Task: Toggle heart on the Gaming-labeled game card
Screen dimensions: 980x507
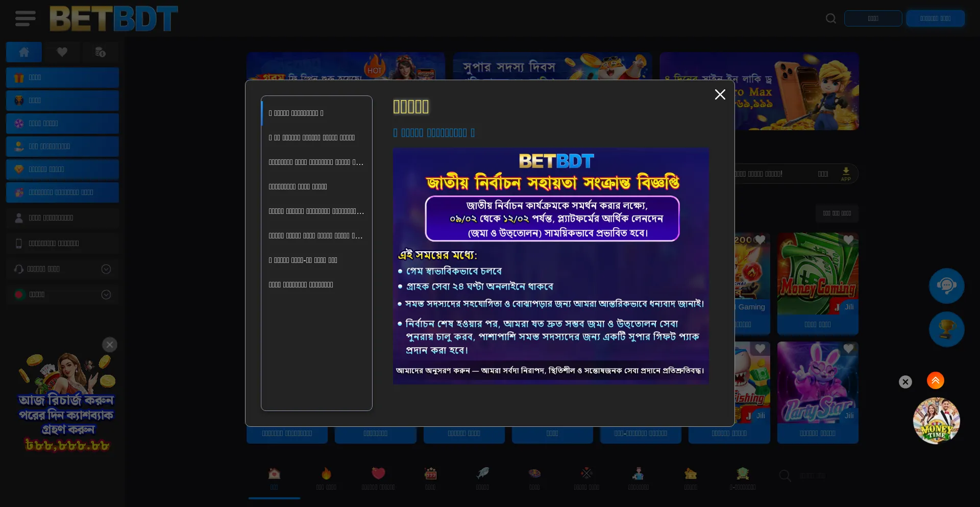Action: [x=760, y=240]
